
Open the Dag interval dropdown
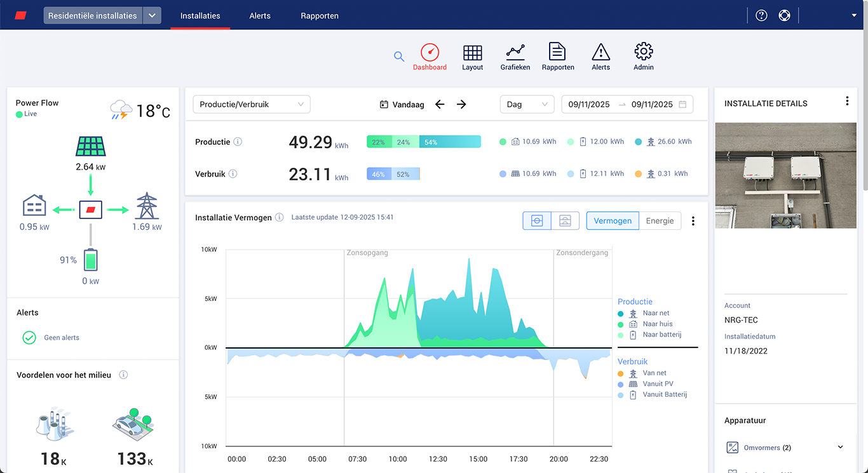pyautogui.click(x=527, y=104)
